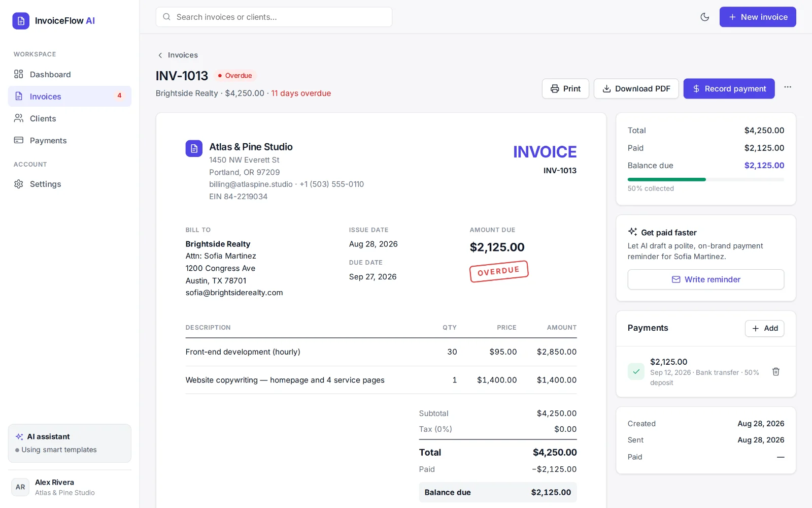Print the invoice
The image size is (812, 508).
click(x=565, y=89)
